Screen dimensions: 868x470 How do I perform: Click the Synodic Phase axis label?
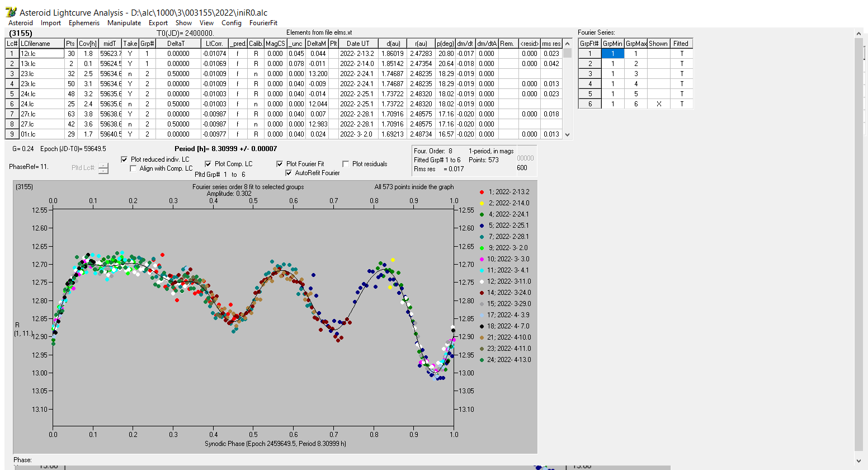click(275, 444)
